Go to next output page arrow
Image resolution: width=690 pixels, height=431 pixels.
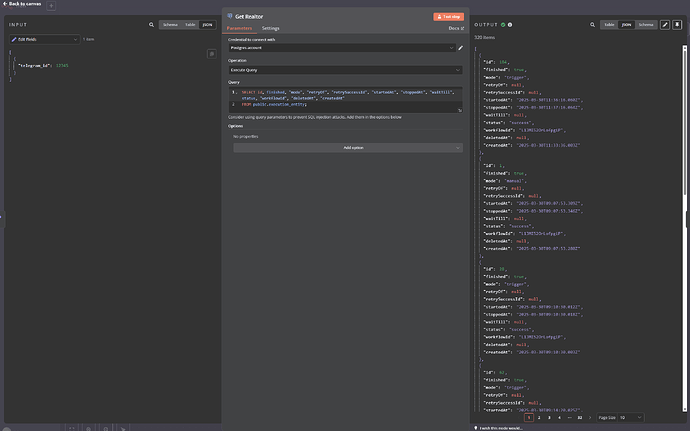(590, 417)
